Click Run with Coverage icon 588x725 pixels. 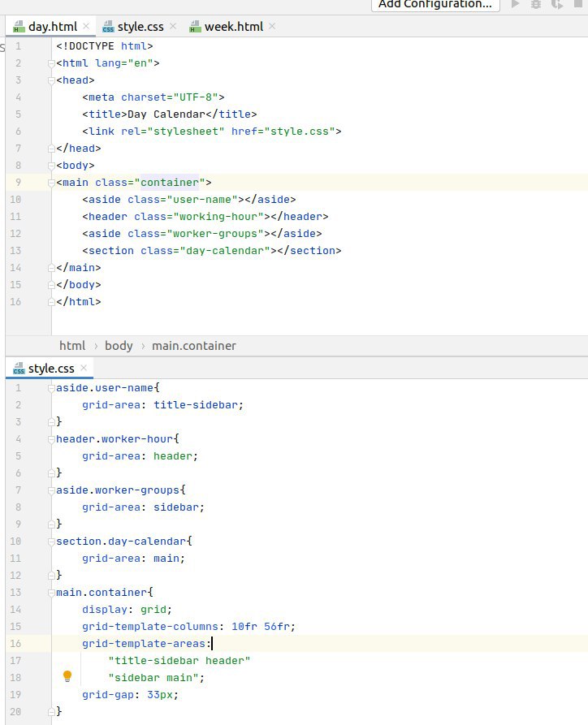point(557,4)
